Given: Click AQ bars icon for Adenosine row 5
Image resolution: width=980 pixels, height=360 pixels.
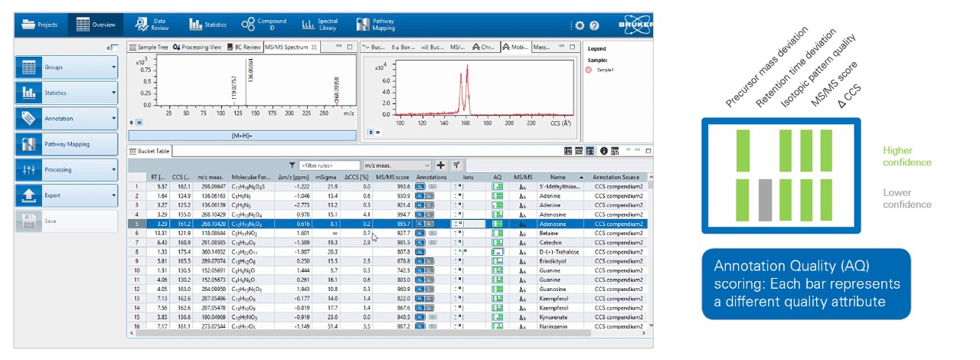Looking at the screenshot, I should tap(498, 224).
